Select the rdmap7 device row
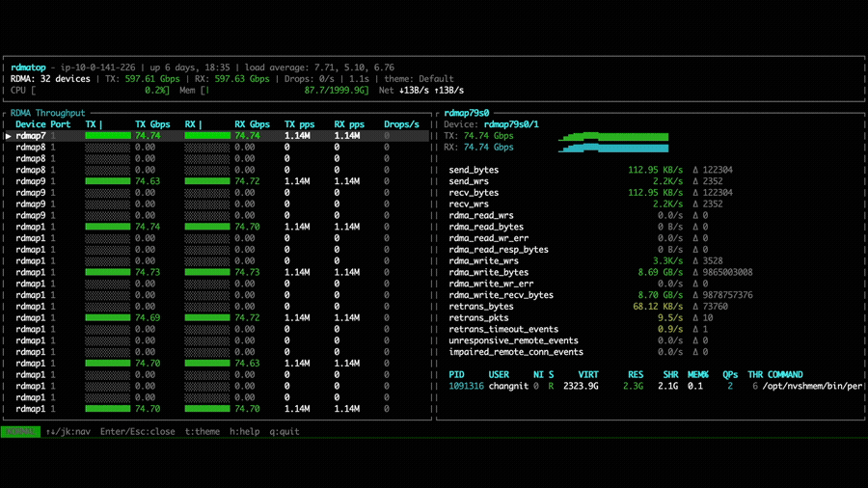868x488 pixels. (216, 136)
